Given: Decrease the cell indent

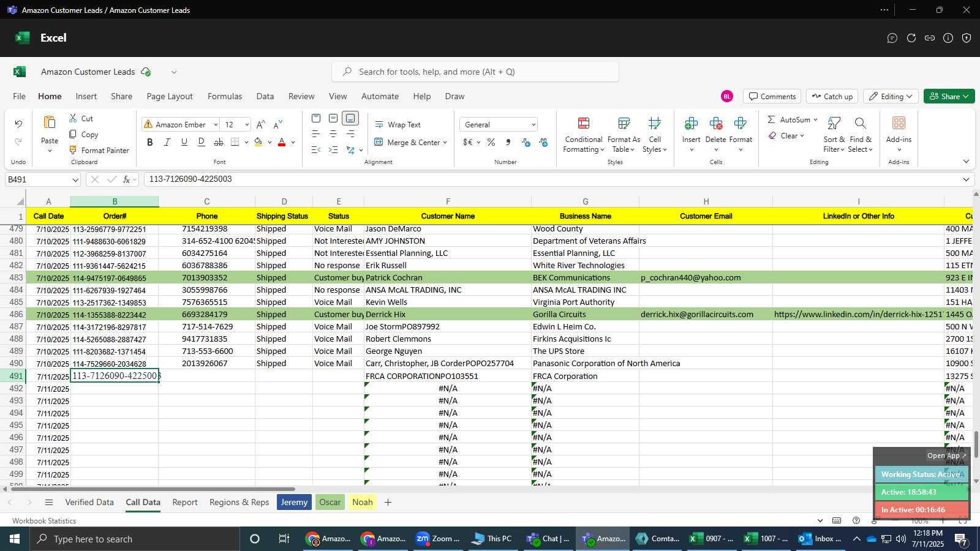Looking at the screenshot, I should click(316, 150).
